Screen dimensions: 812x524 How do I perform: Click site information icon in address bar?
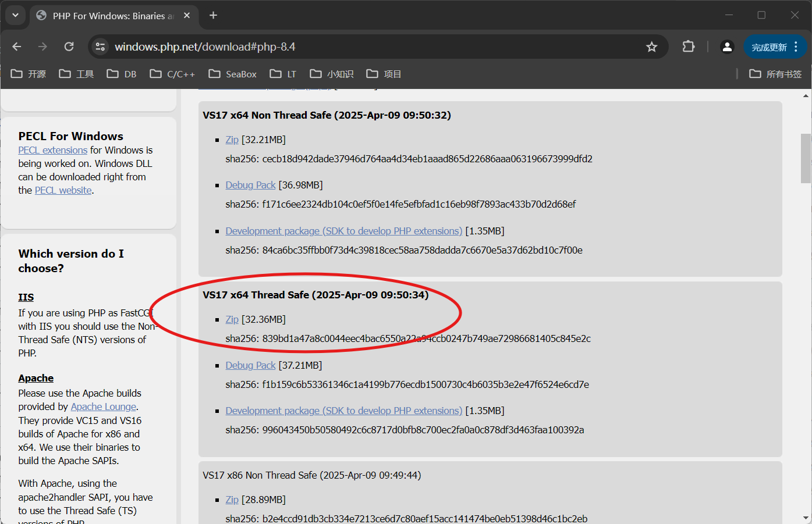(x=100, y=47)
